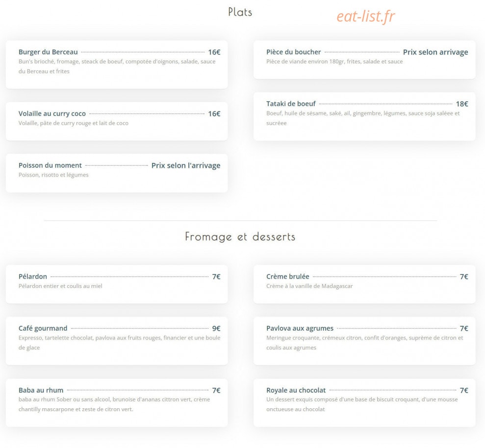The width and height of the screenshot is (485, 448).
Task: Click the Royale au chocolat description text
Action: pyautogui.click(x=362, y=404)
